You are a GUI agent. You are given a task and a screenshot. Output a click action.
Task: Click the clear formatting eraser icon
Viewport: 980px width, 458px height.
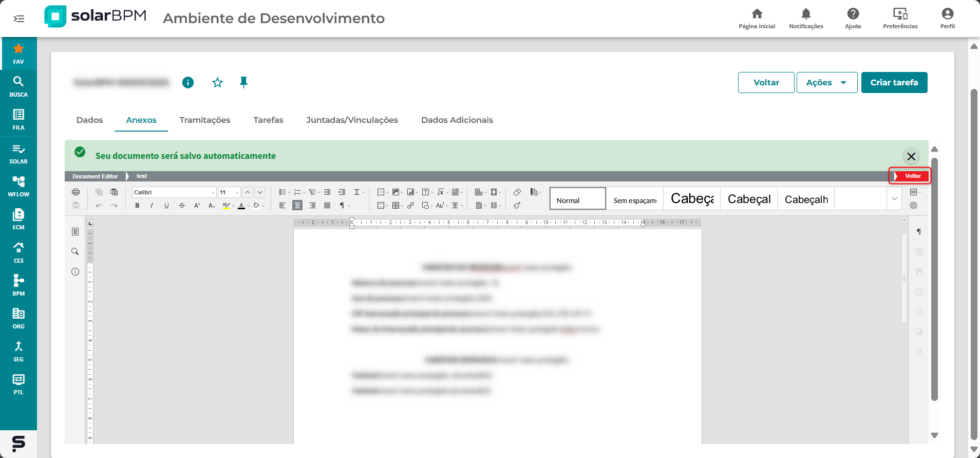coord(517,192)
